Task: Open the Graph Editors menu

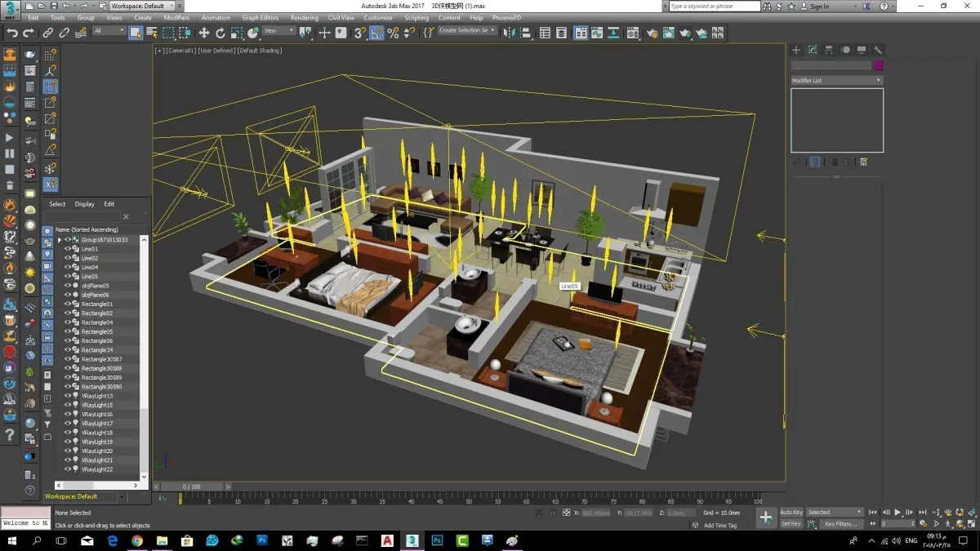Action: [261, 17]
